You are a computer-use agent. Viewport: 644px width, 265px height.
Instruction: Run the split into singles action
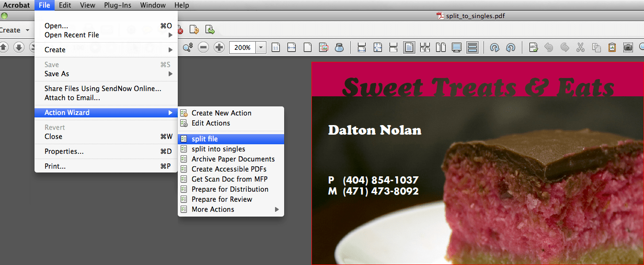tap(231, 149)
